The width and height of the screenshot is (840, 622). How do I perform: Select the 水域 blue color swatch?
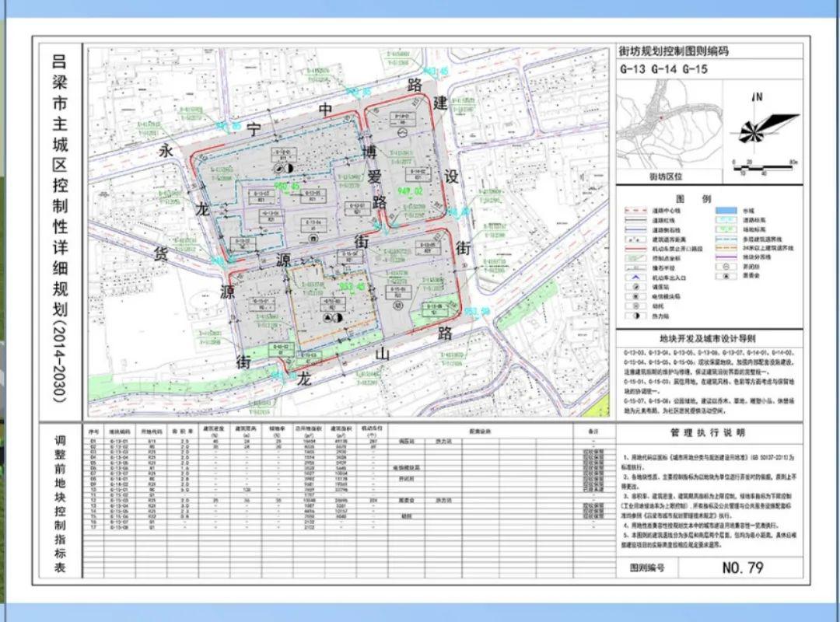point(726,210)
